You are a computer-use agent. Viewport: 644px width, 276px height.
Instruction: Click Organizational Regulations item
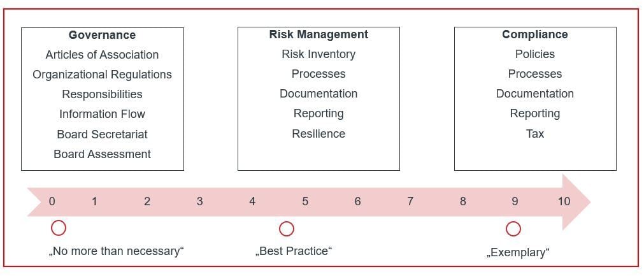(x=102, y=75)
